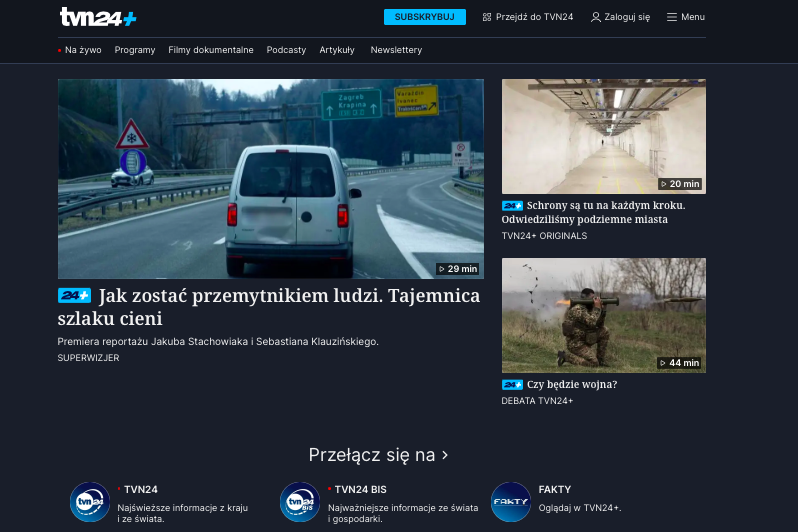Select Filmy dokumentalne in navigation

point(211,50)
